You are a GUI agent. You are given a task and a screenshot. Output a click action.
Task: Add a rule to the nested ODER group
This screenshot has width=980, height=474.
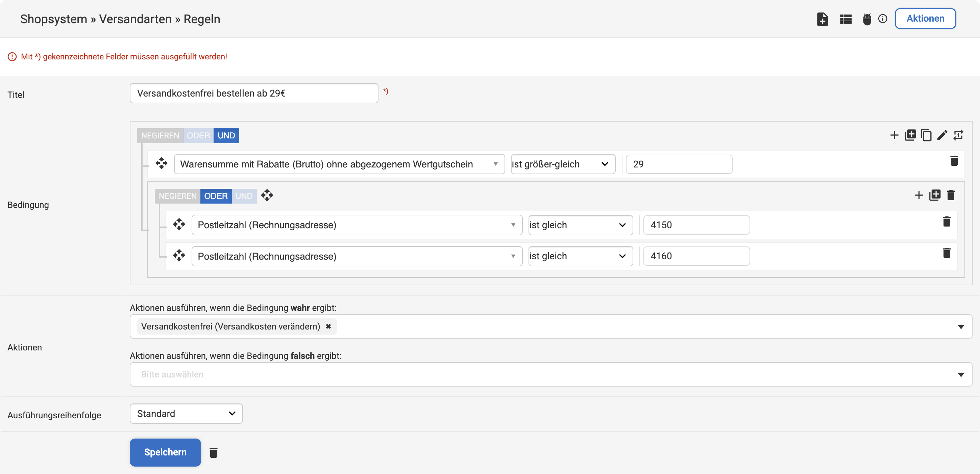pyautogui.click(x=918, y=195)
